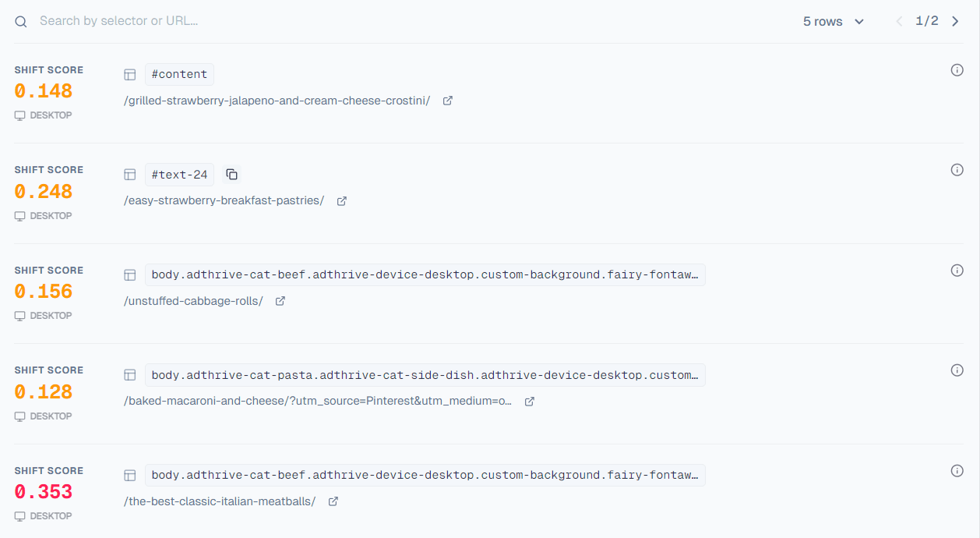Click the #content selector tag
This screenshot has width=980, height=538.
(179, 75)
